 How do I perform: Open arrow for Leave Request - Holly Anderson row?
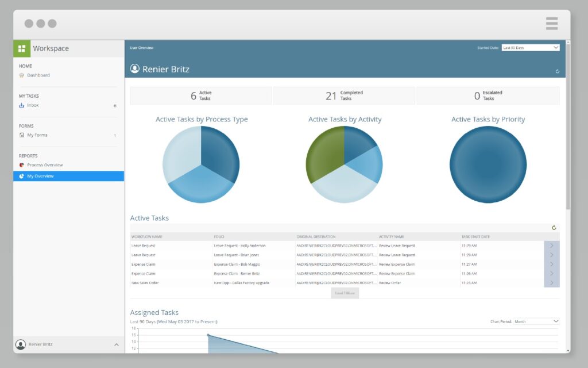551,246
